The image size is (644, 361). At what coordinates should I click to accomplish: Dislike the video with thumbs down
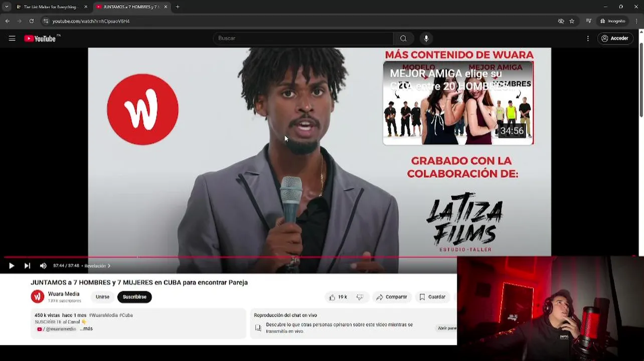coord(360,297)
